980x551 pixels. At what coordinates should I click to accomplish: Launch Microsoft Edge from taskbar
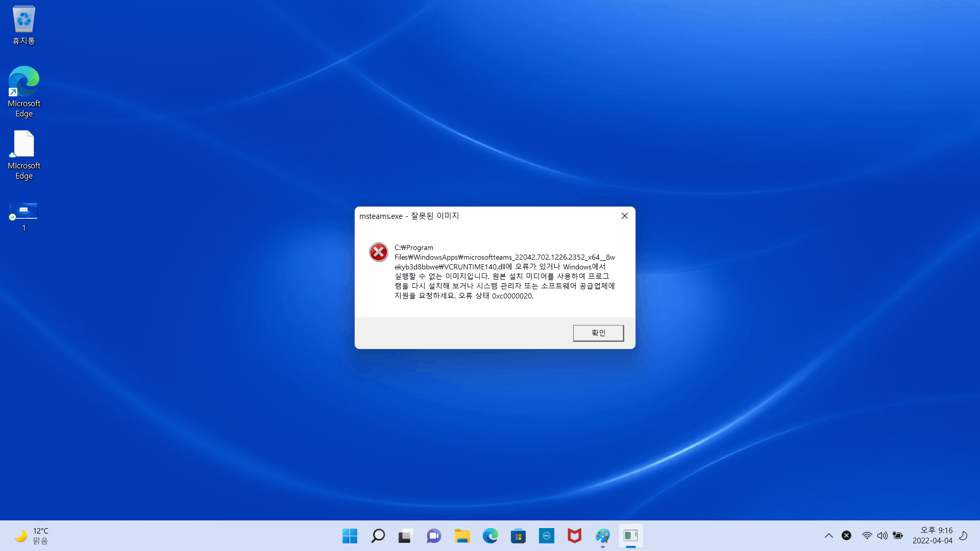[x=491, y=536]
